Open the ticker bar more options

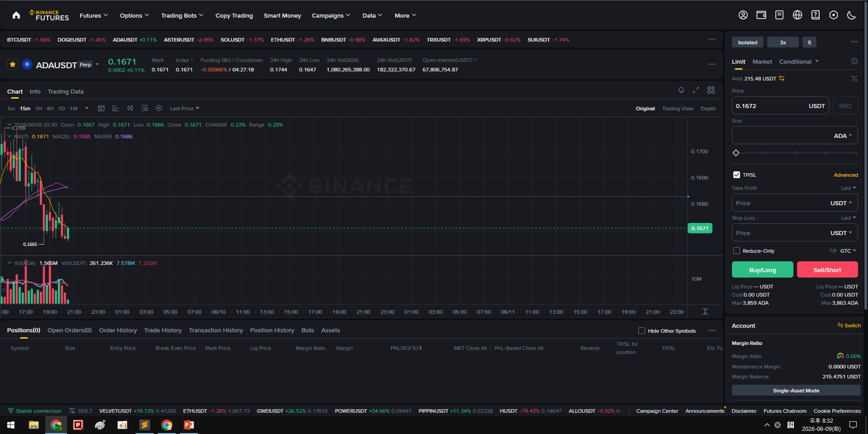[712, 40]
